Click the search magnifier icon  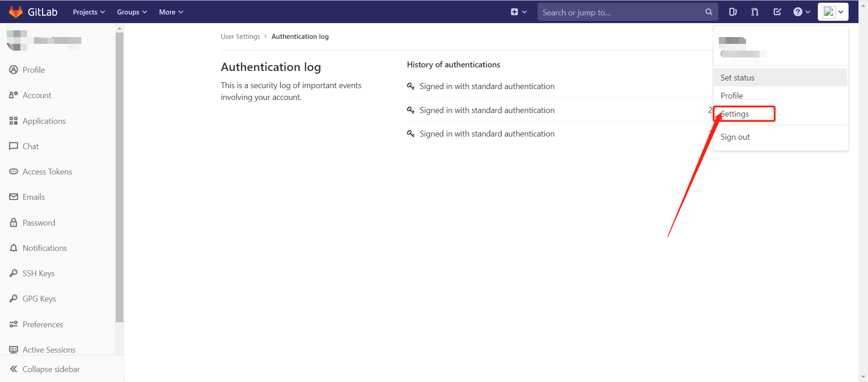[708, 12]
